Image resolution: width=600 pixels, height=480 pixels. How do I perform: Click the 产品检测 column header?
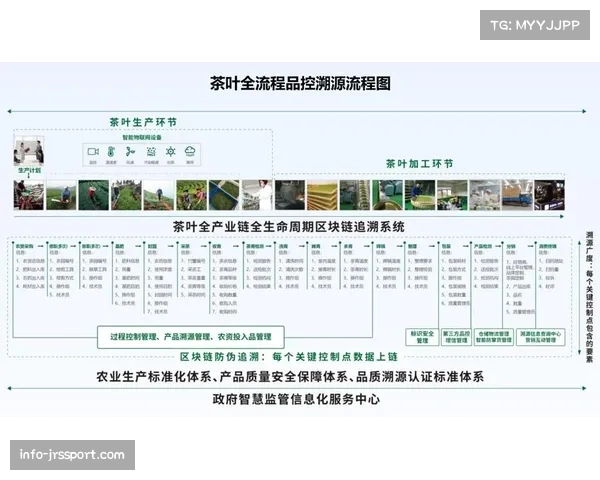coord(483,246)
